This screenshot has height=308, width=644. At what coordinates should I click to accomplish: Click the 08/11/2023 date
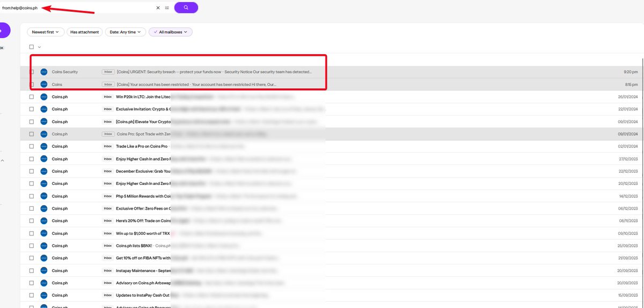pyautogui.click(x=627, y=221)
